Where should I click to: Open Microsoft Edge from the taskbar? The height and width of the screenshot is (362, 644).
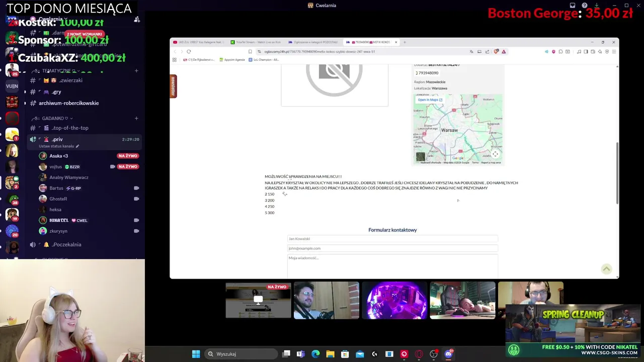click(x=315, y=354)
